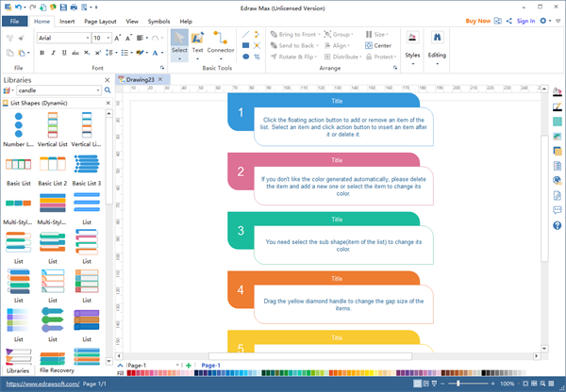
Task: Open the Editing tools group
Action: click(x=437, y=43)
